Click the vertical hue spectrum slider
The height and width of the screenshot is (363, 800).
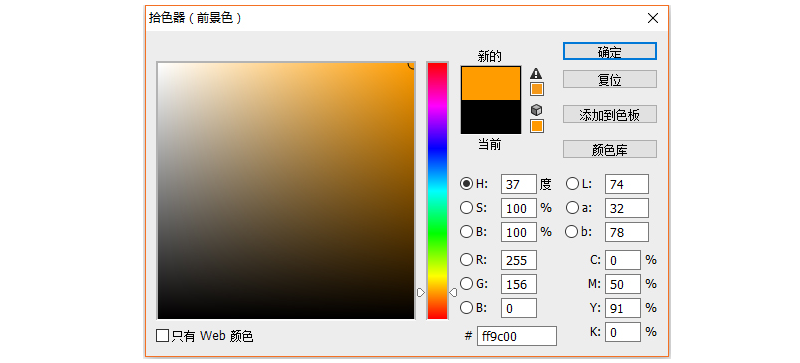pyautogui.click(x=437, y=190)
